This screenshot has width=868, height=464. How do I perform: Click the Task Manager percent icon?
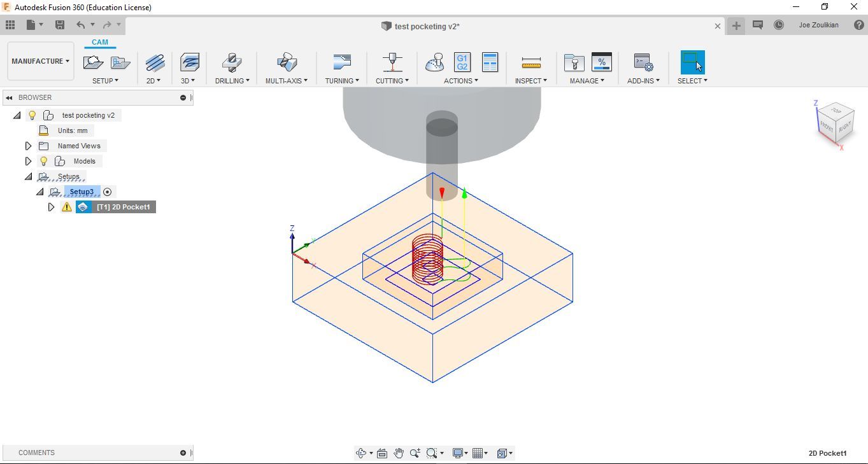tap(602, 62)
